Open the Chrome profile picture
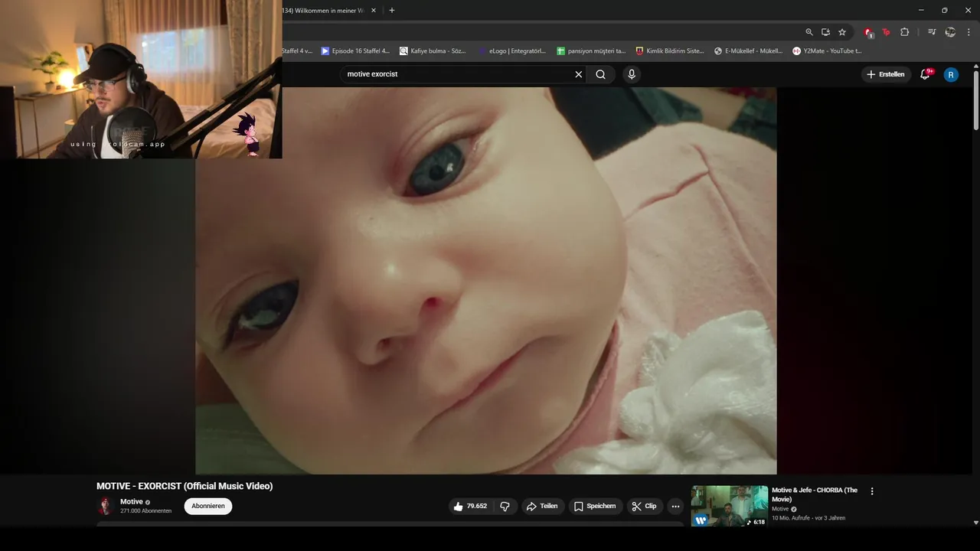The height and width of the screenshot is (551, 980). [950, 32]
